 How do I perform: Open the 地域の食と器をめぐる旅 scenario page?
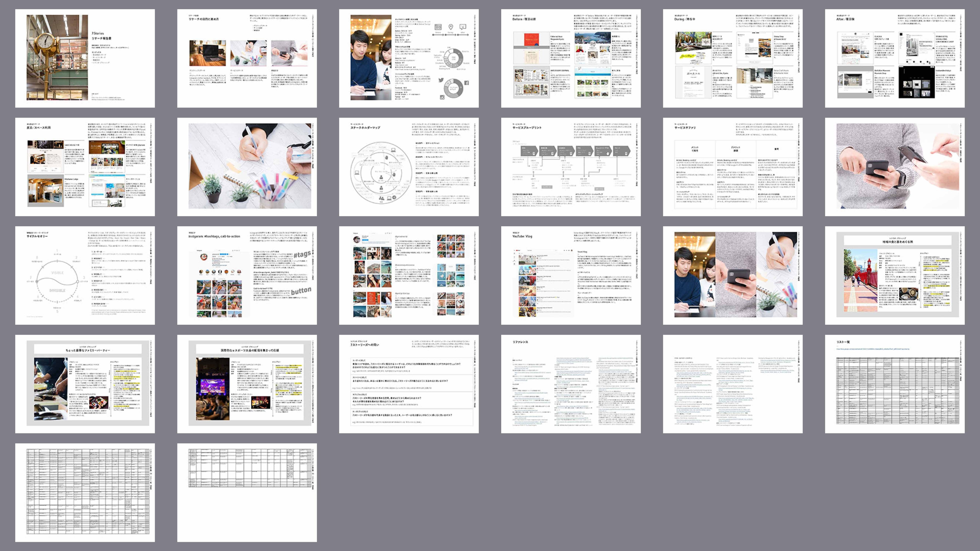(x=894, y=275)
